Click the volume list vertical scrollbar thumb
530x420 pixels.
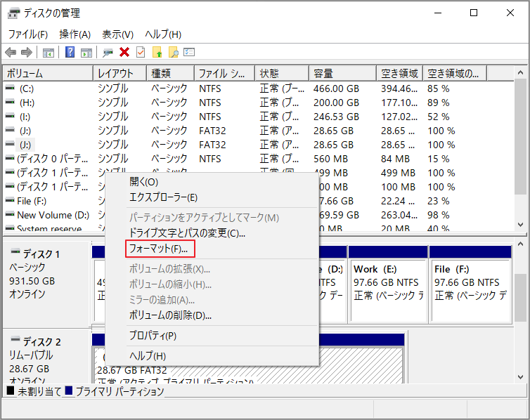(521, 137)
